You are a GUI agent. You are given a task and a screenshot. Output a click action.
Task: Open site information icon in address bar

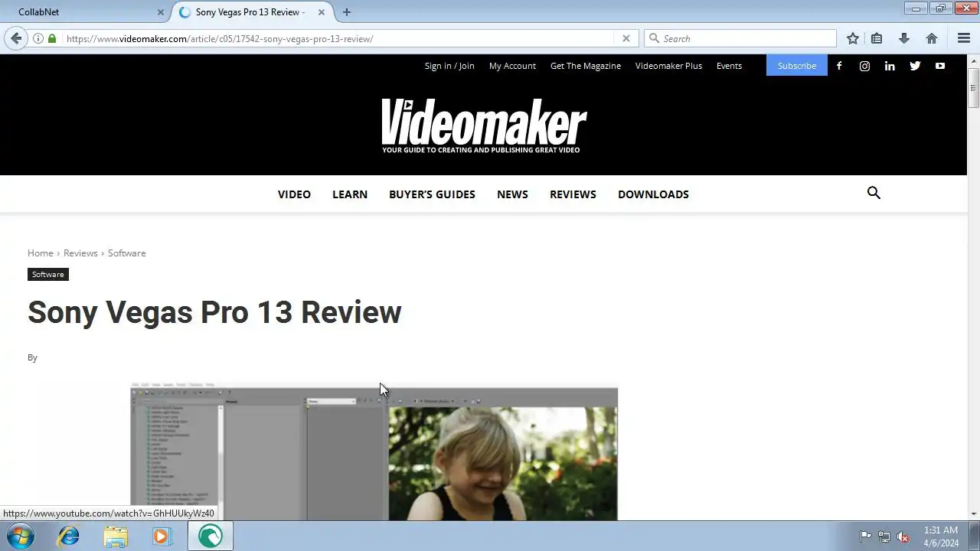(x=38, y=38)
